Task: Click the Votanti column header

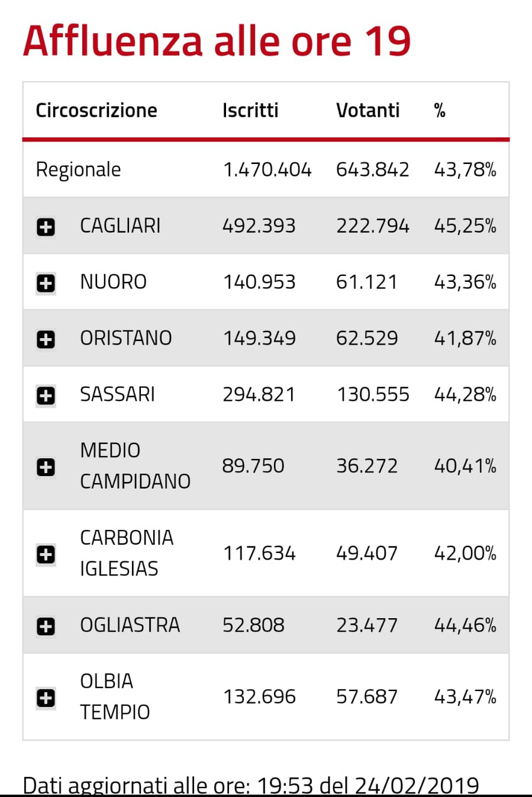Action: [x=368, y=110]
